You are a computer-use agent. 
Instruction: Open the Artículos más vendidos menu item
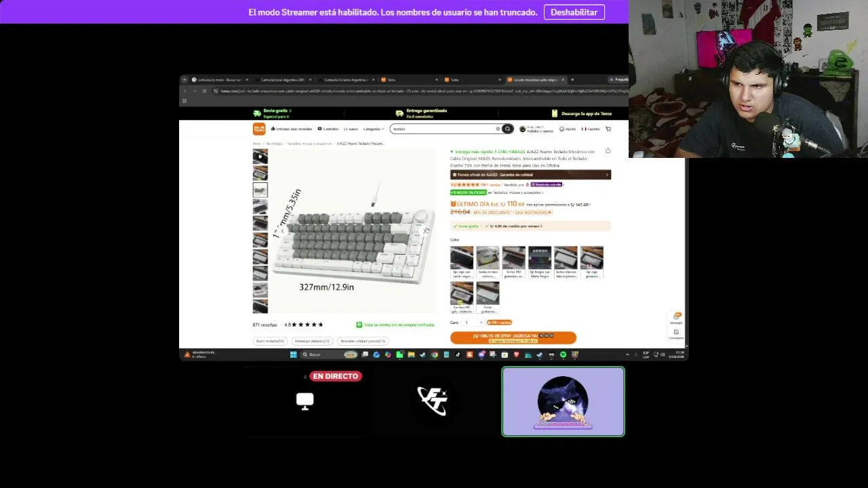click(292, 129)
